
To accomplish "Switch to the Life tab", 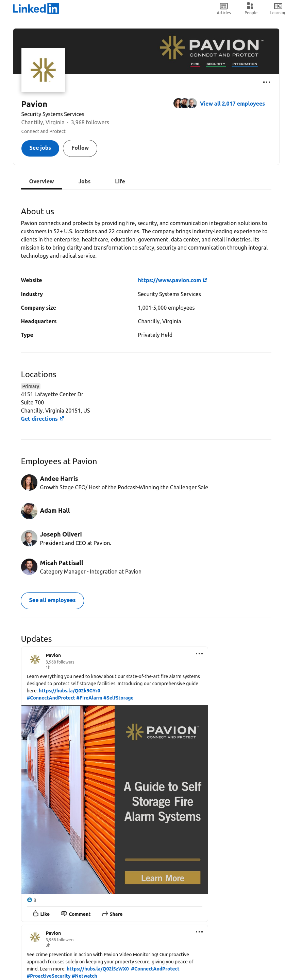I will 120,181.
